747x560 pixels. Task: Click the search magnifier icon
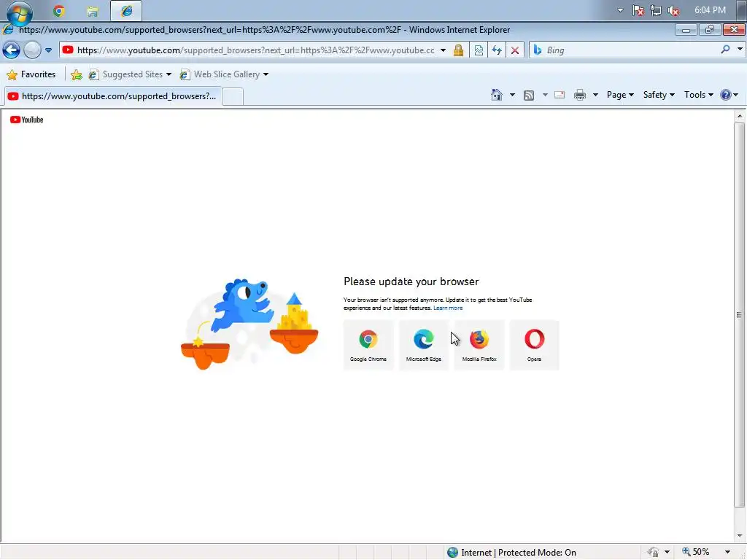(x=725, y=50)
